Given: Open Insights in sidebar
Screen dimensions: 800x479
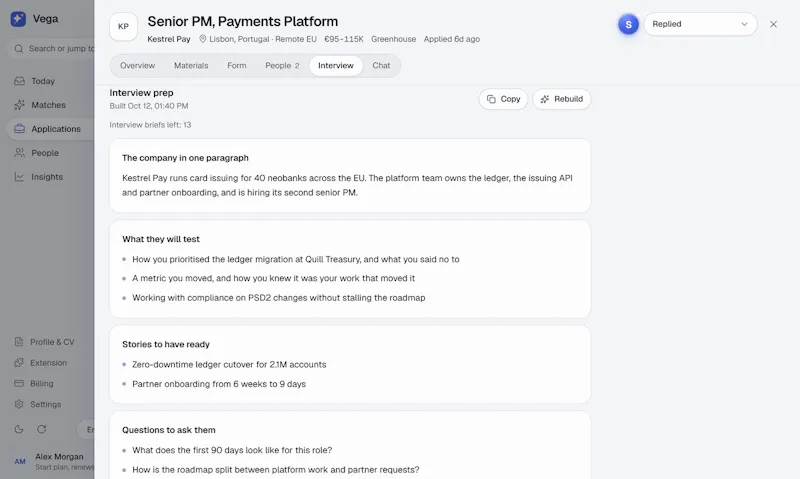Looking at the screenshot, I should click(x=47, y=177).
